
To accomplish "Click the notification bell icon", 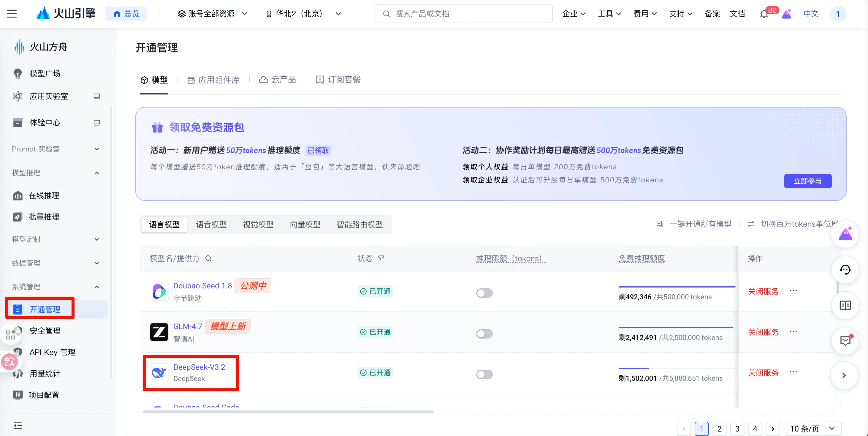I will point(764,14).
